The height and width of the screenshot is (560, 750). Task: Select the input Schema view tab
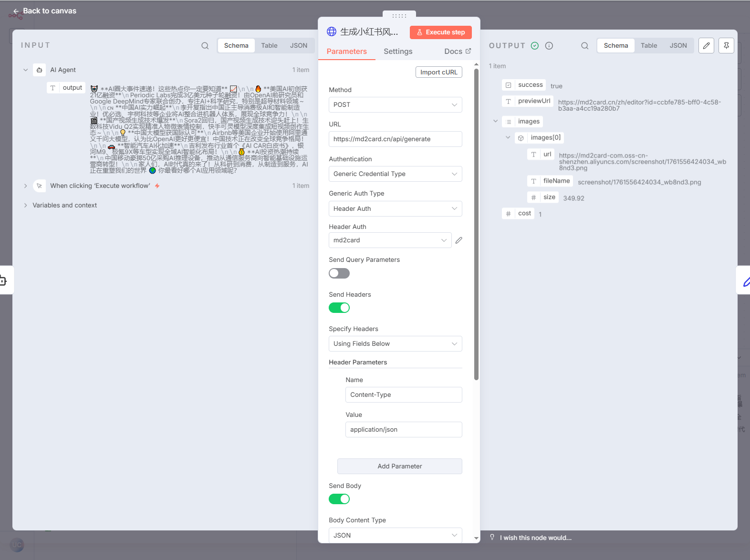pyautogui.click(x=236, y=46)
